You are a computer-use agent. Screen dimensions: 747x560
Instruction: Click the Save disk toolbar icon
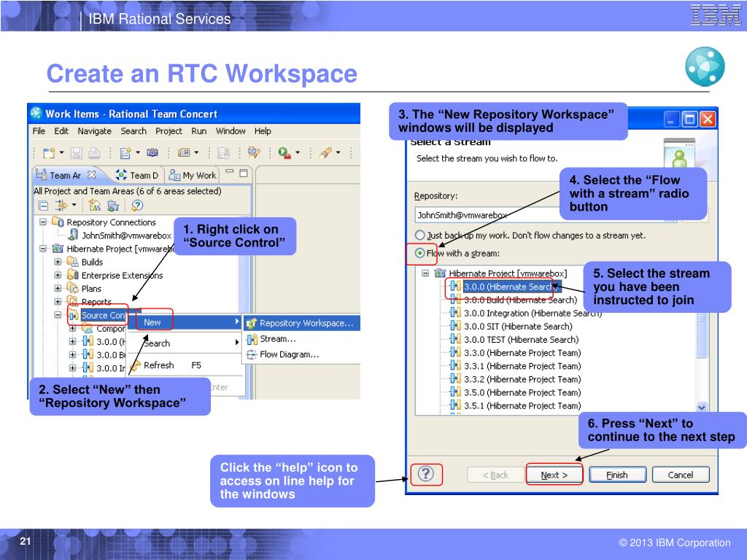pyautogui.click(x=76, y=153)
